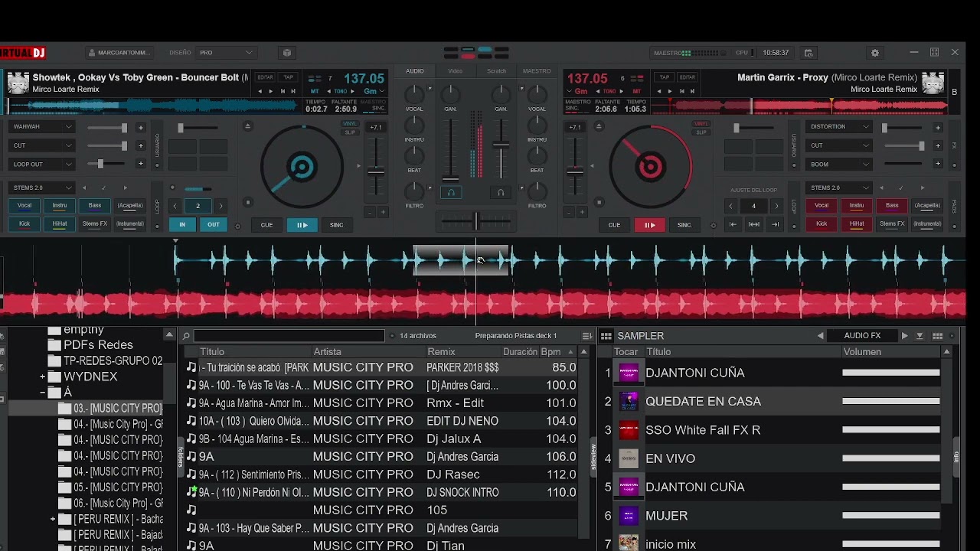Toggle VINYL mode on right deck
The image size is (980, 551).
[x=701, y=123]
